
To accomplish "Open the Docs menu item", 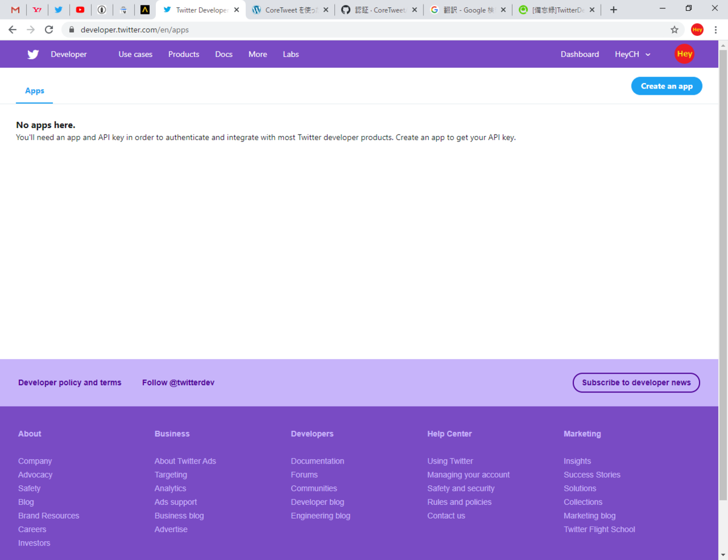I will click(223, 54).
